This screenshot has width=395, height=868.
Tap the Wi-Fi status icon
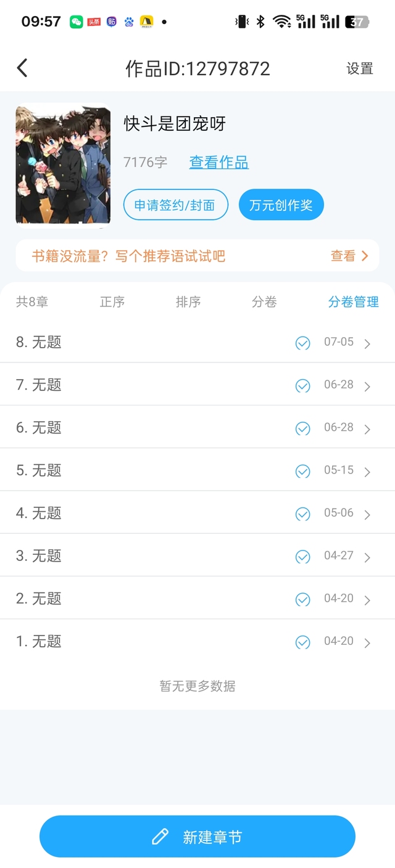[x=282, y=22]
